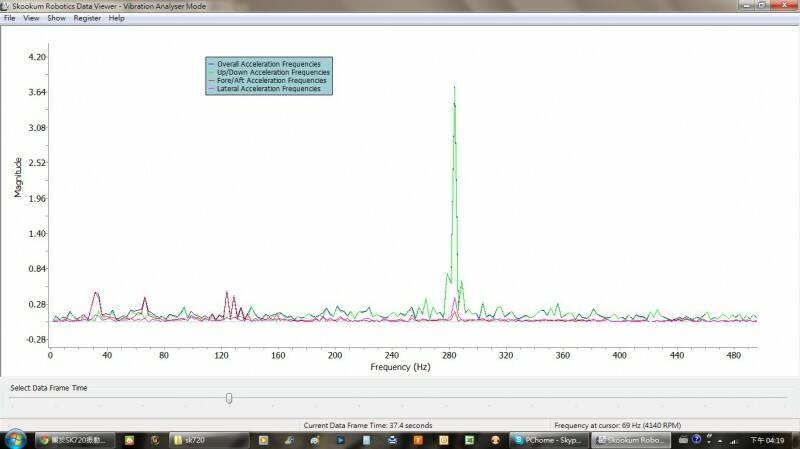Click the Lateral Acceleration Frequencies legend entry

click(265, 89)
